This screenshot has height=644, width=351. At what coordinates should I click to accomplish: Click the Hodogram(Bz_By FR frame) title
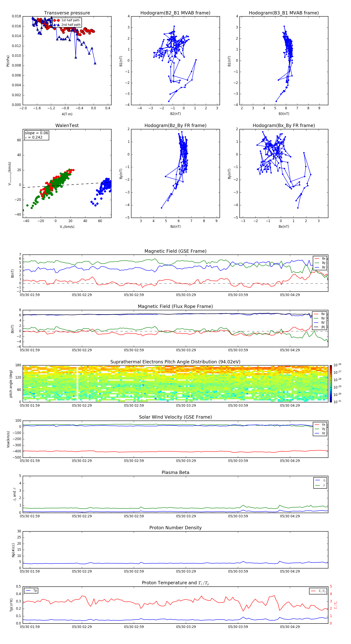(175, 125)
